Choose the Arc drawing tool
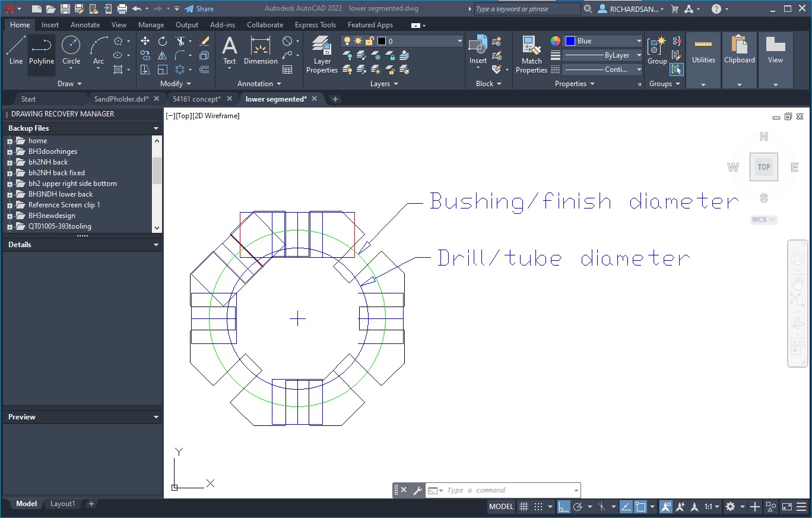This screenshot has width=812, height=518. (99, 50)
